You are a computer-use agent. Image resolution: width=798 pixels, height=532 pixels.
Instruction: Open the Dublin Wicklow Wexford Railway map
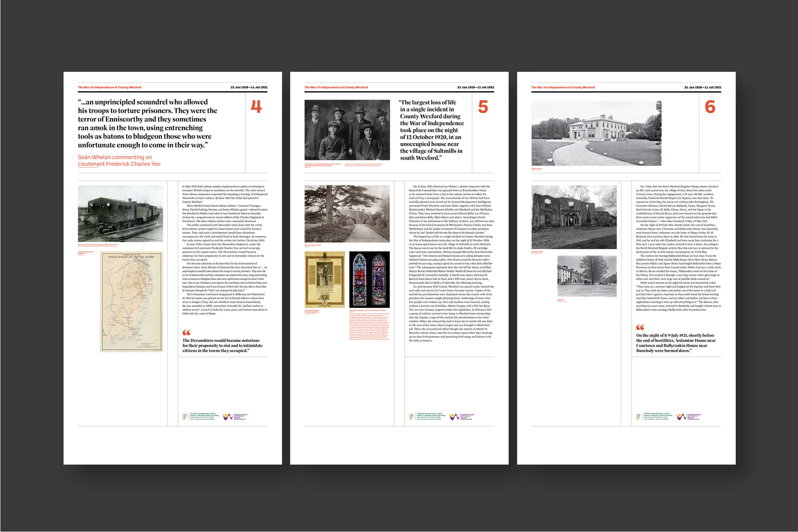pyautogui.click(x=131, y=301)
